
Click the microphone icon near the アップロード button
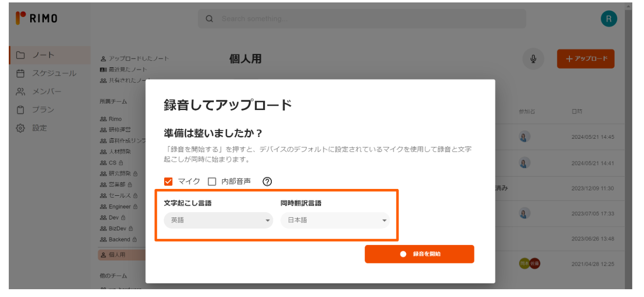point(534,58)
